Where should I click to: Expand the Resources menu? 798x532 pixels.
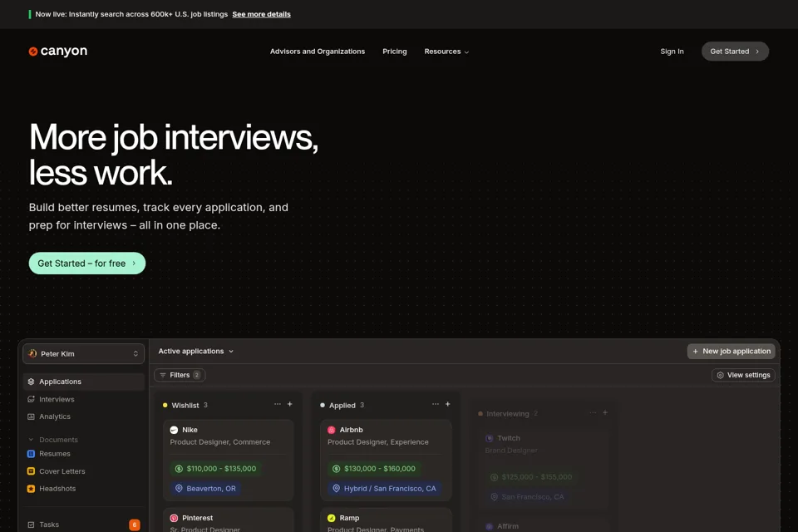tap(446, 52)
